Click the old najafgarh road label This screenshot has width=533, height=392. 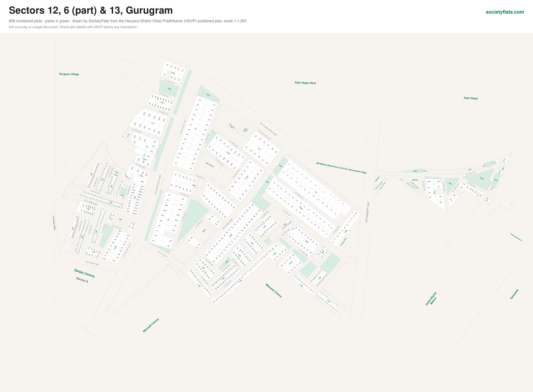[x=367, y=212]
